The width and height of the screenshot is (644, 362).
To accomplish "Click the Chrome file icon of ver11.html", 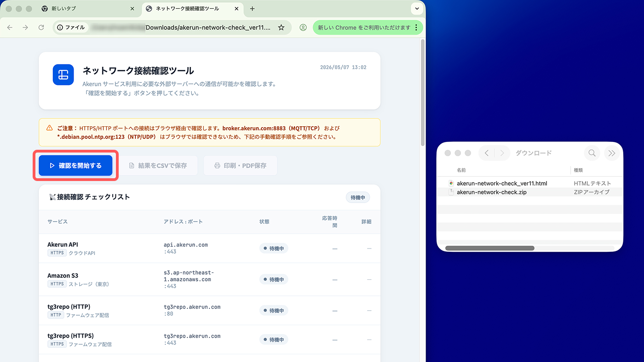I will [451, 183].
